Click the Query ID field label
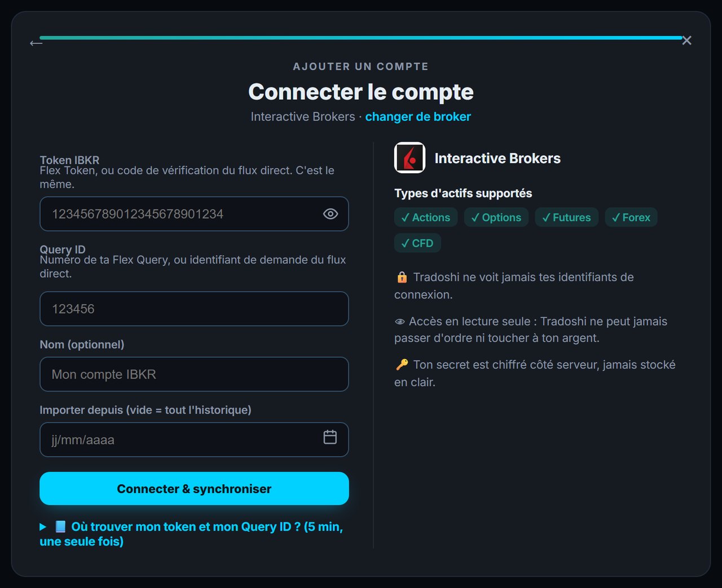This screenshot has width=722, height=588. (63, 249)
